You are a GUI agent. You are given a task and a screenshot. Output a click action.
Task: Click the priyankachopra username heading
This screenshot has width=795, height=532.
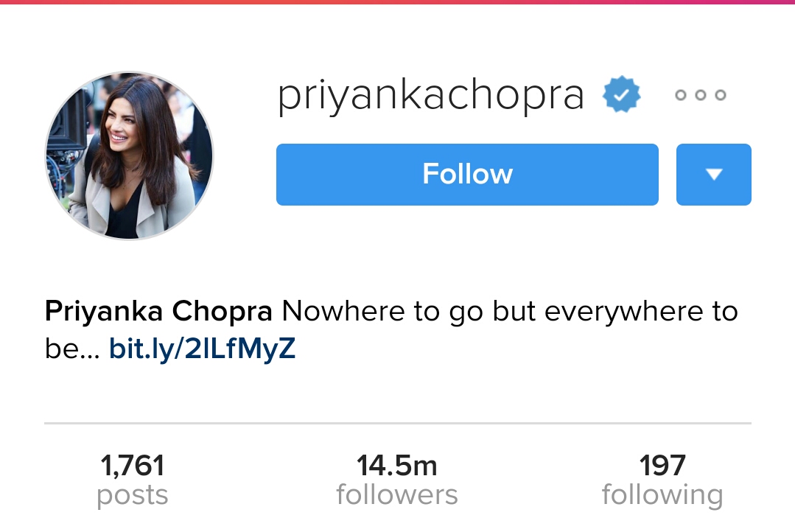click(x=431, y=96)
